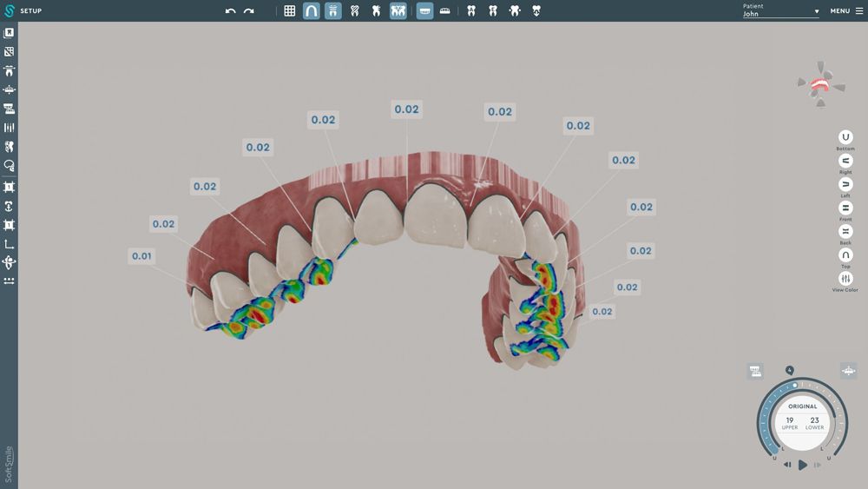Click the undo arrow in top toolbar
The height and width of the screenshot is (489, 868).
click(231, 10)
